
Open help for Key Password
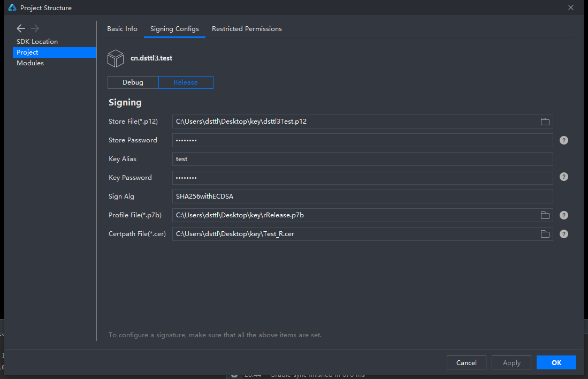tap(563, 177)
